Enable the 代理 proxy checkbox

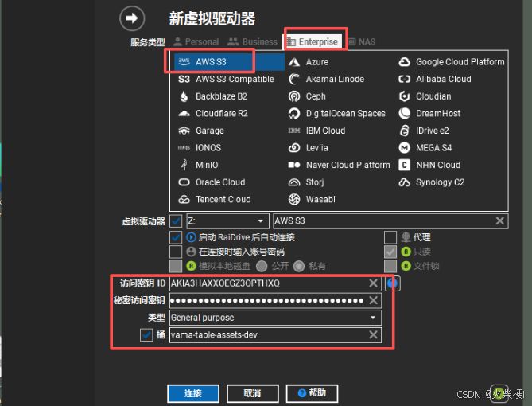click(390, 237)
